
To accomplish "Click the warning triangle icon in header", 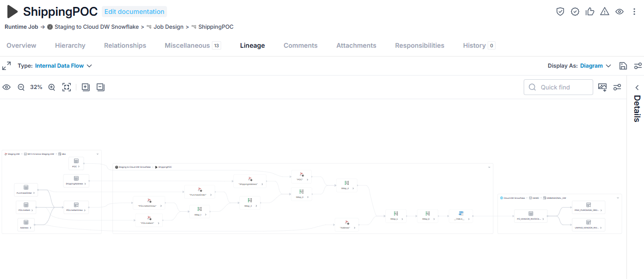I will click(x=605, y=12).
